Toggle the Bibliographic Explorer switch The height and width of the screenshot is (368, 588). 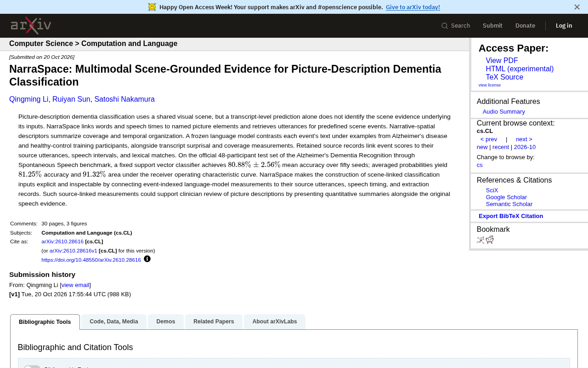[32, 367]
